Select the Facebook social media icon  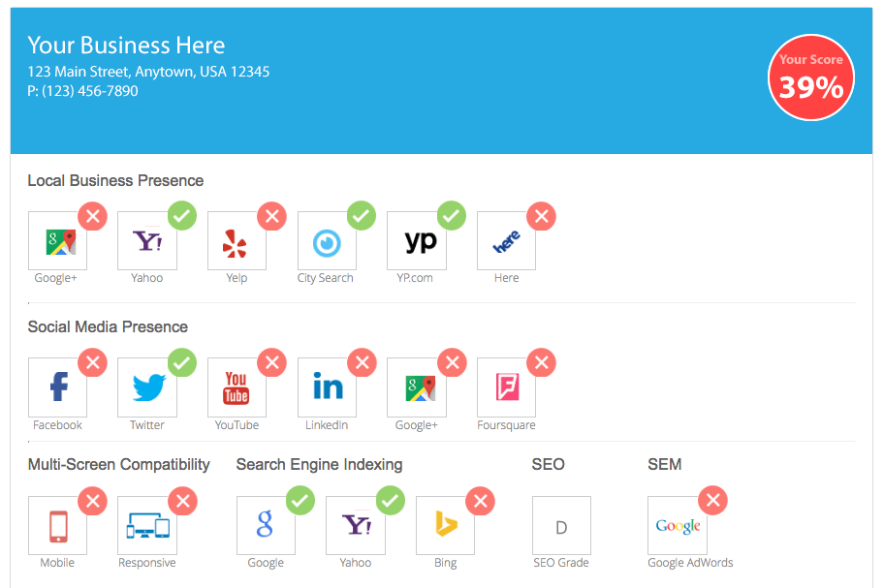pos(57,387)
